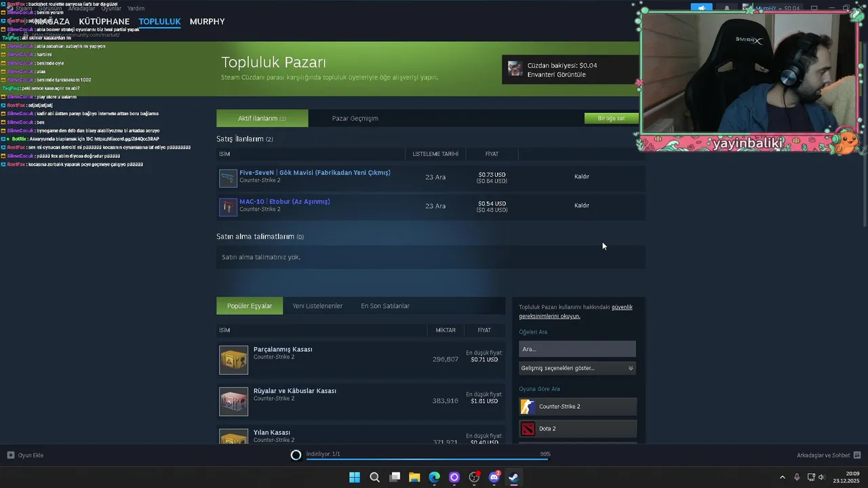Open Task View on the taskbar
Viewport: 868px width, 488px height.
(x=395, y=477)
